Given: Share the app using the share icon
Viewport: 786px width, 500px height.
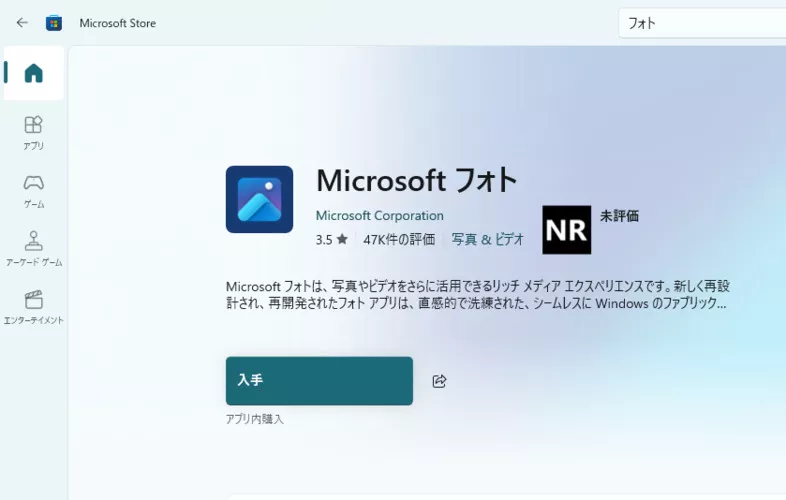Looking at the screenshot, I should (439, 381).
